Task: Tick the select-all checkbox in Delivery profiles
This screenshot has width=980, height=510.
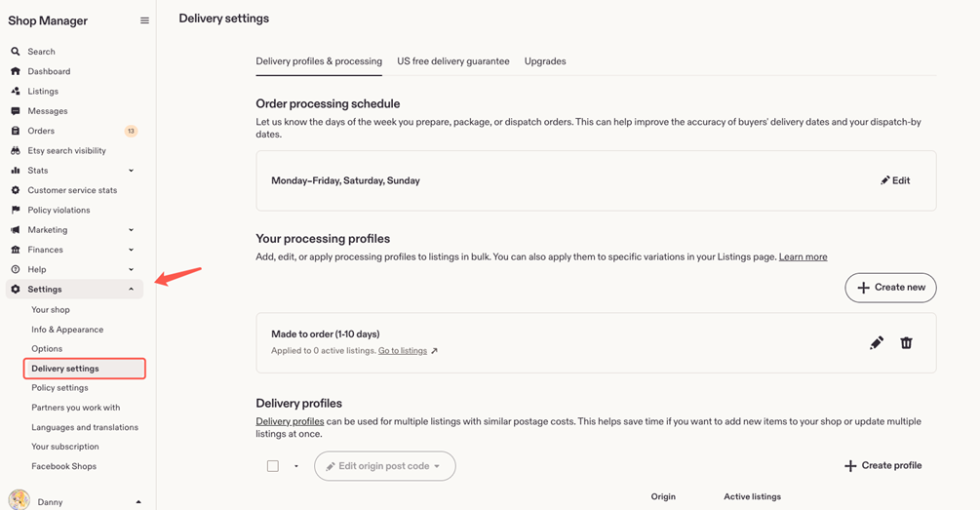Action: (x=273, y=466)
